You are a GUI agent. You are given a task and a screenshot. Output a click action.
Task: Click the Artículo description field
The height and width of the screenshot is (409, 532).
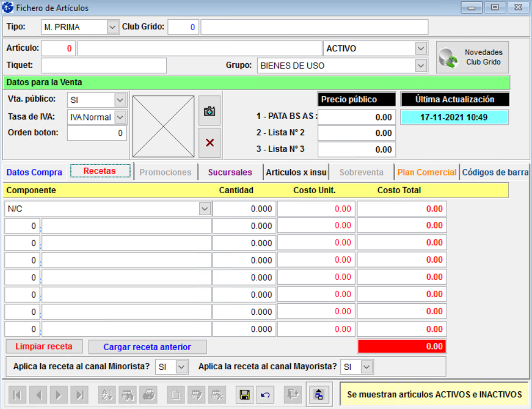click(x=199, y=48)
